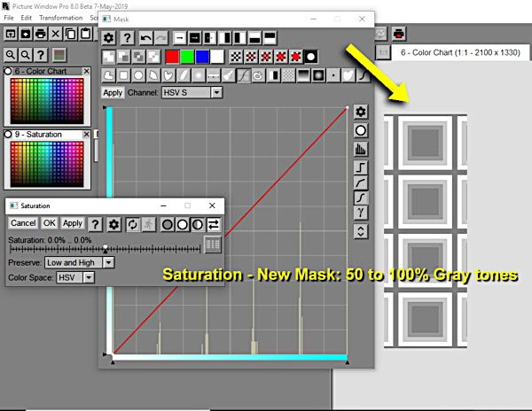Click the curve tool in mask toolbar

coord(244,75)
